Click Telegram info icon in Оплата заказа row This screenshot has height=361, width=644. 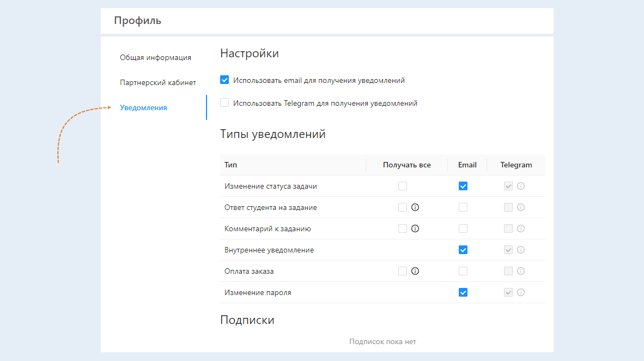tap(520, 271)
